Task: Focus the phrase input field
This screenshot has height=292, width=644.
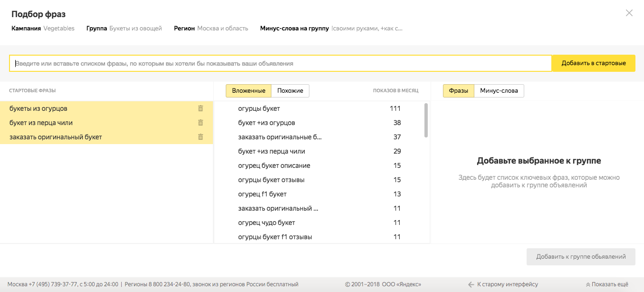Action: [x=280, y=63]
